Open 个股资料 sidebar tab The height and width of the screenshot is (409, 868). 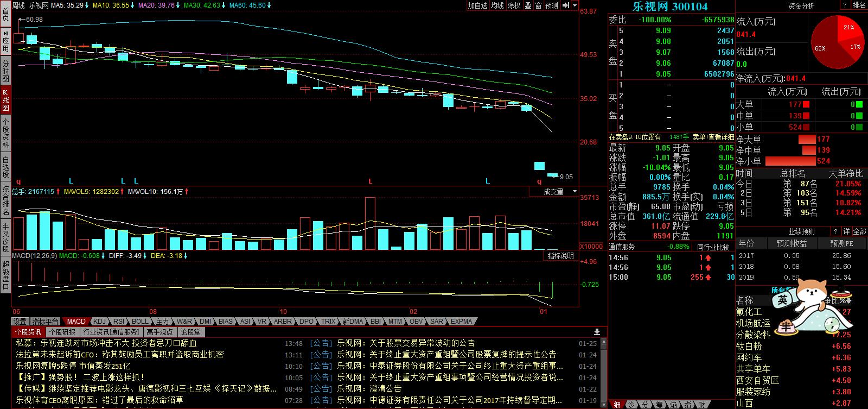pos(5,134)
